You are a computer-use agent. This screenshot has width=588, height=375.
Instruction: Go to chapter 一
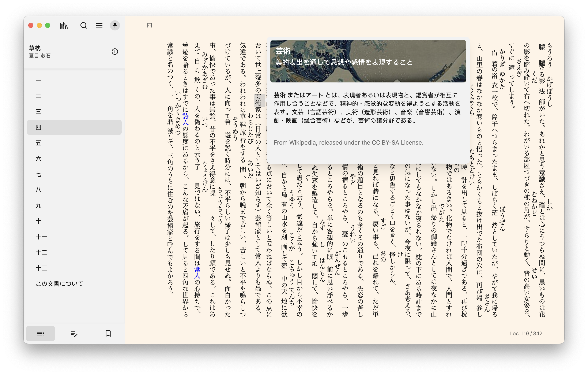tap(39, 80)
